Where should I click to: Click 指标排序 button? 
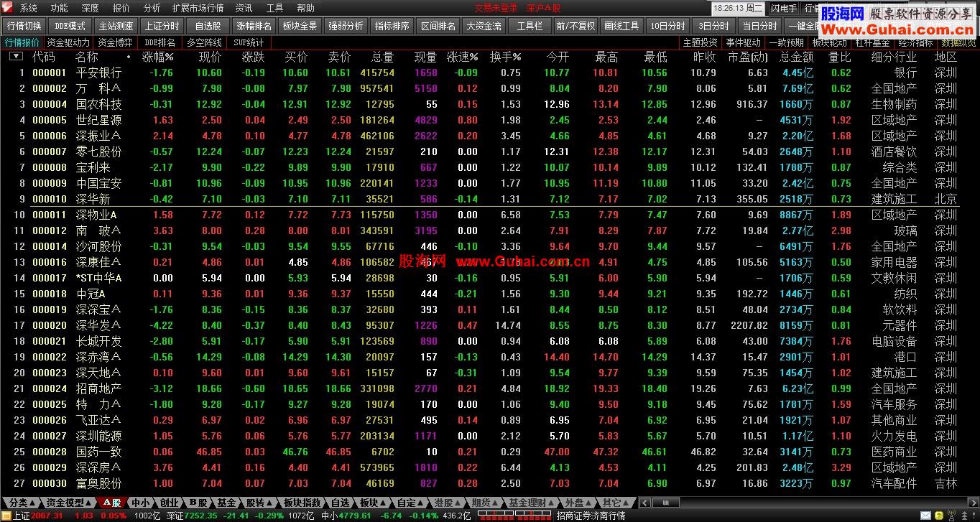point(392,26)
